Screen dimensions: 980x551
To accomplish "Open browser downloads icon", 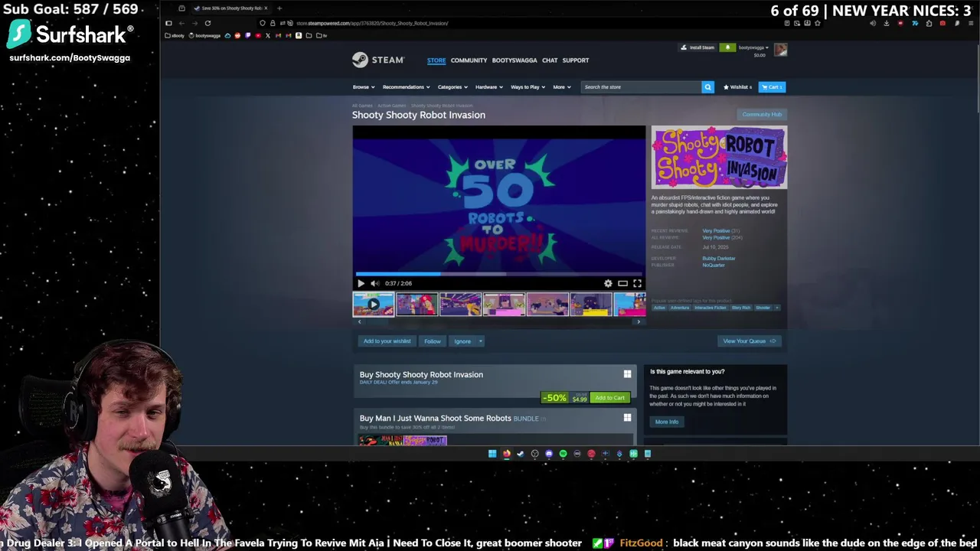I will 887,23.
